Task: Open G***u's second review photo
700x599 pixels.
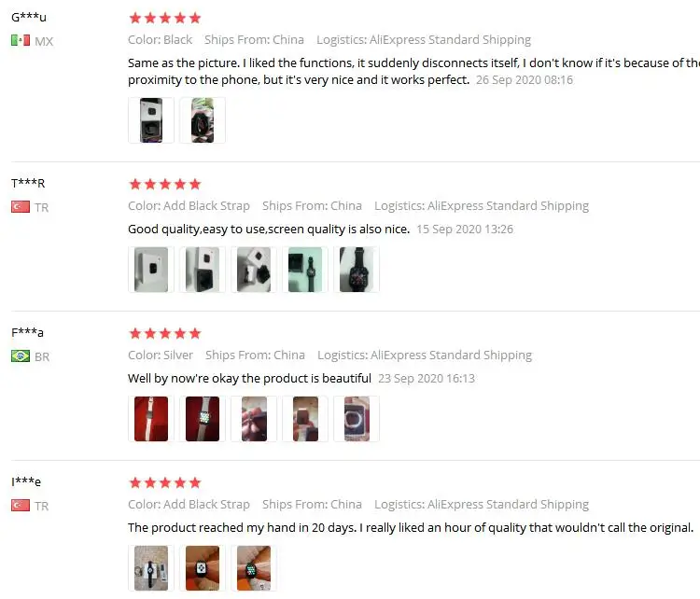Action: pos(203,120)
